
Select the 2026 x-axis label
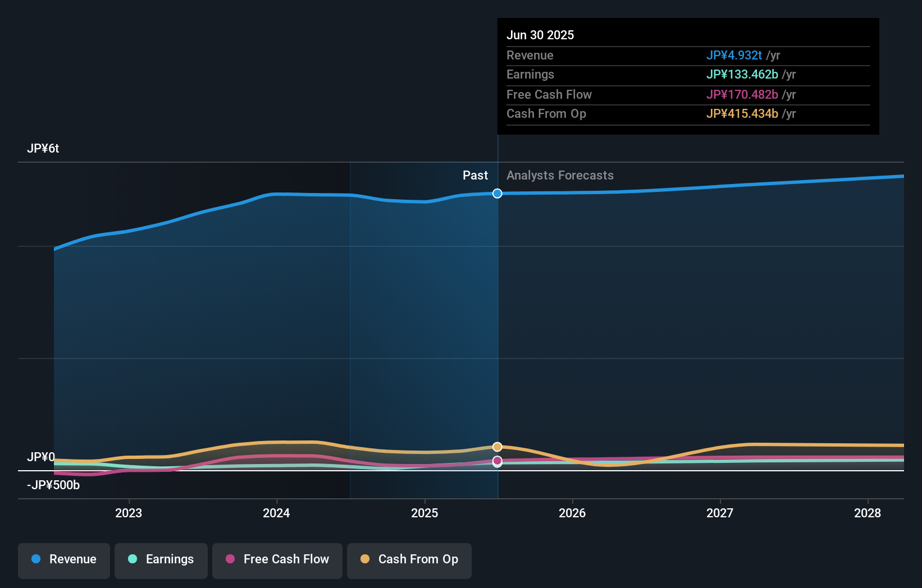tap(572, 513)
